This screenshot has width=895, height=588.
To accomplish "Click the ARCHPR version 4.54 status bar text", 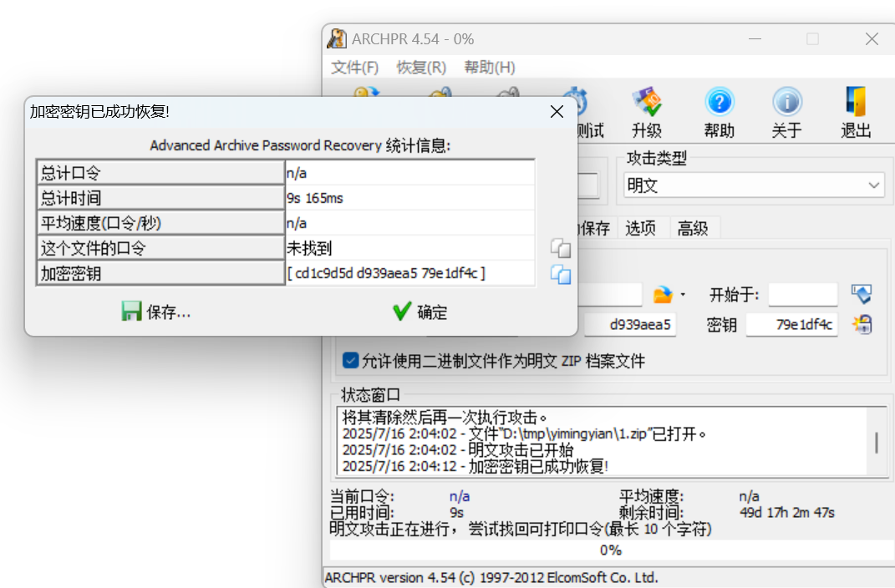I will pyautogui.click(x=491, y=578).
